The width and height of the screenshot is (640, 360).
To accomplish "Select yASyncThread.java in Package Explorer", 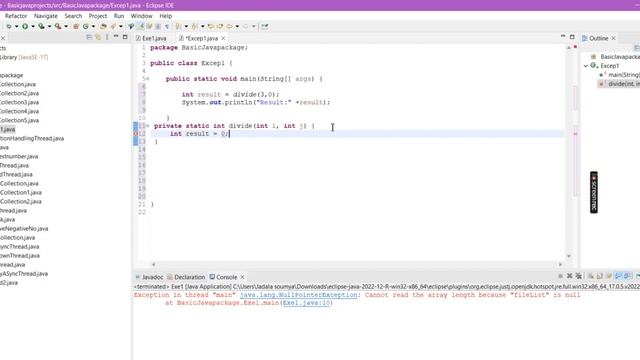I will [24, 273].
